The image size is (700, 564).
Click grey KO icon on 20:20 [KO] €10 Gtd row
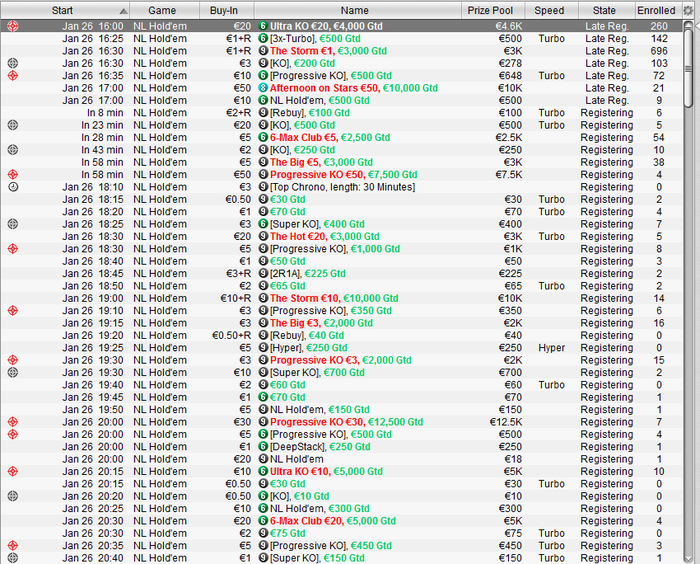(x=13, y=496)
